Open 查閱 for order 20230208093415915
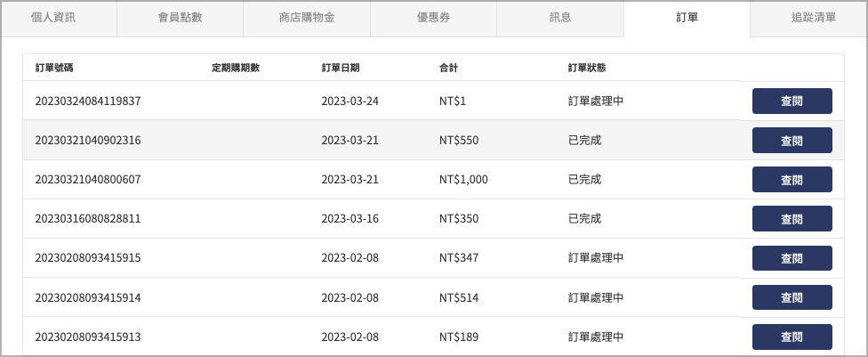The height and width of the screenshot is (357, 868). [792, 258]
